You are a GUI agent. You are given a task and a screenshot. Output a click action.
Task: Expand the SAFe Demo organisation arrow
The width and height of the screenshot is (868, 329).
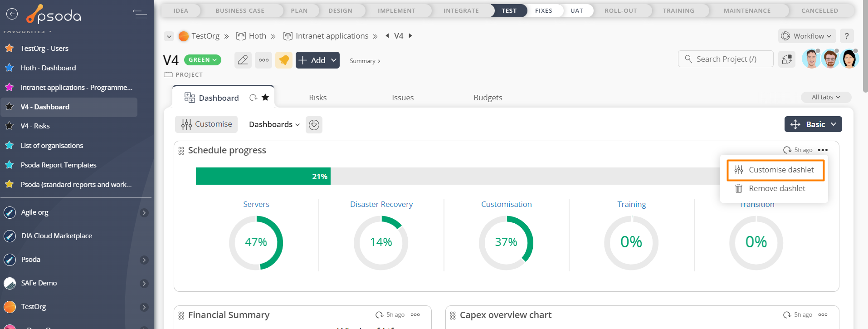pyautogui.click(x=144, y=284)
